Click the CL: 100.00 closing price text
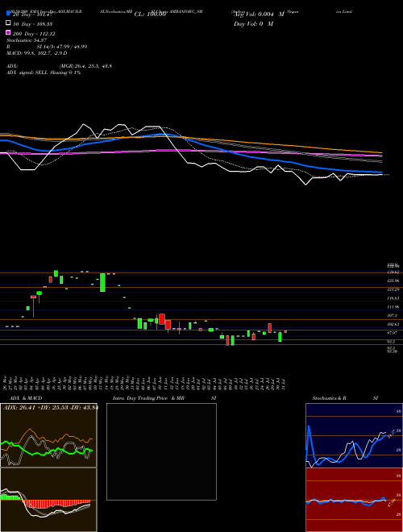 tap(150, 15)
